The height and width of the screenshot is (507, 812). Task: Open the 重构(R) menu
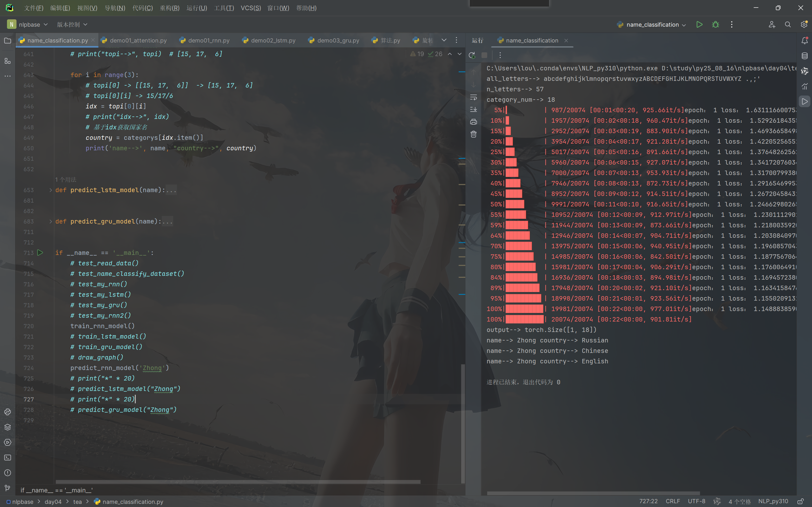pos(169,8)
